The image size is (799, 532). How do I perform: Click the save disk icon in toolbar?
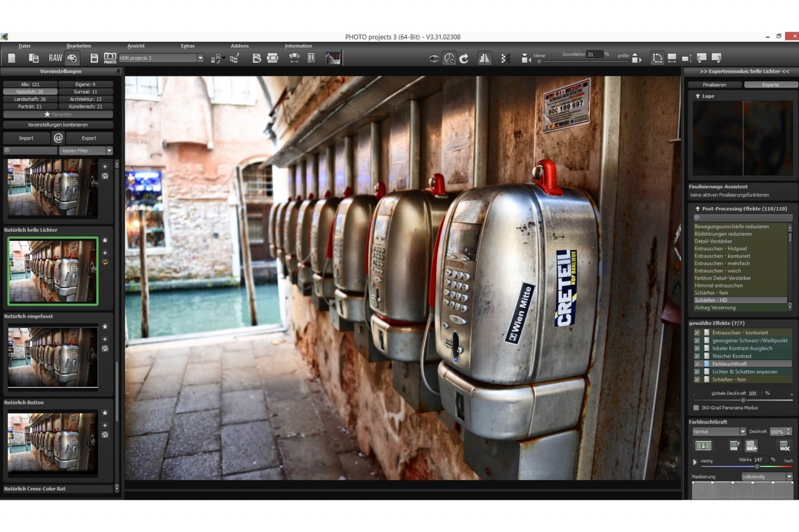[94, 58]
